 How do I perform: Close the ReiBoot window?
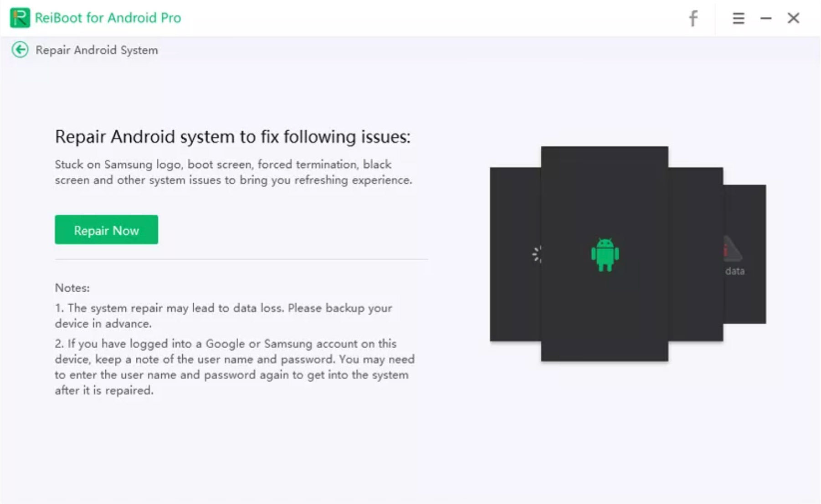(793, 18)
